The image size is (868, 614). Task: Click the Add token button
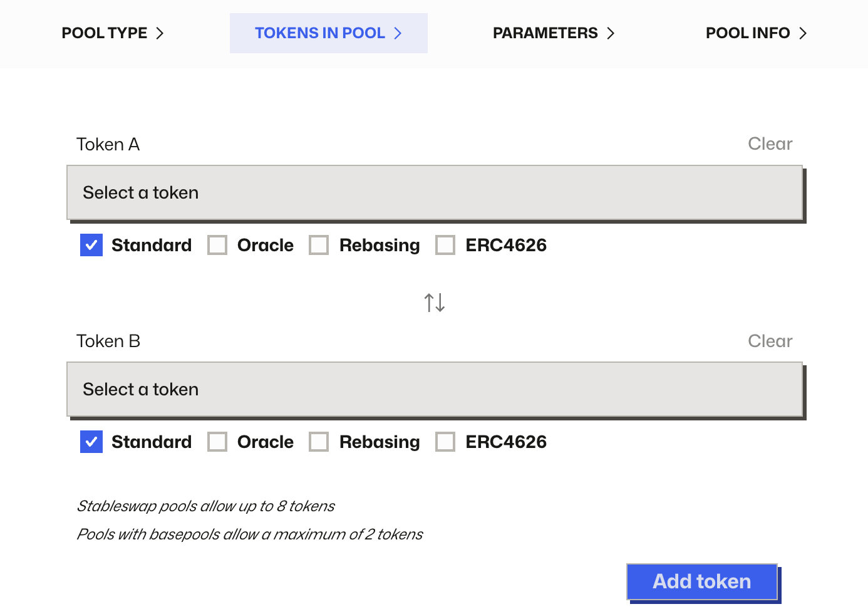[702, 581]
